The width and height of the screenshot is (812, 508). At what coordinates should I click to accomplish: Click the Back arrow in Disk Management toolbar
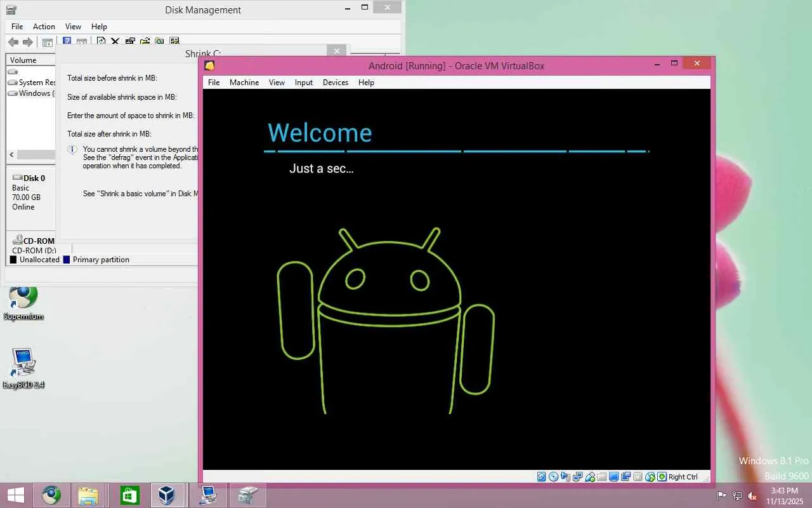(13, 42)
